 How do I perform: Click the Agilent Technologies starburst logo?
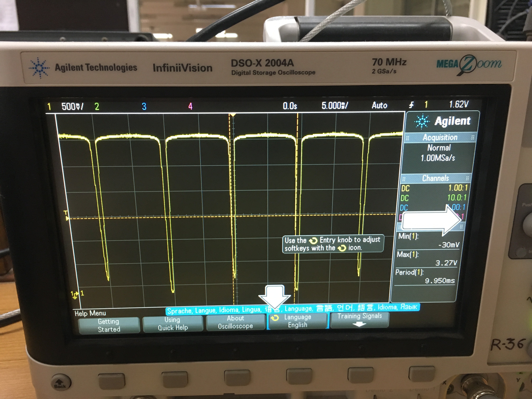[39, 68]
